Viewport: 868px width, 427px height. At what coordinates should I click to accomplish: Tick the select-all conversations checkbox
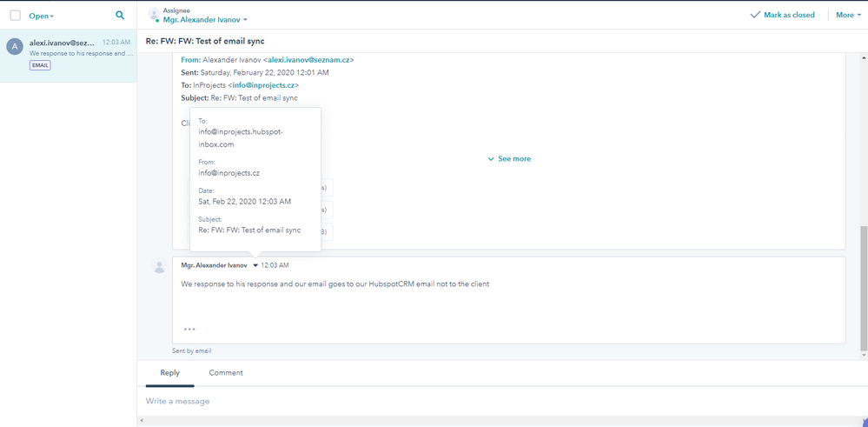point(16,16)
